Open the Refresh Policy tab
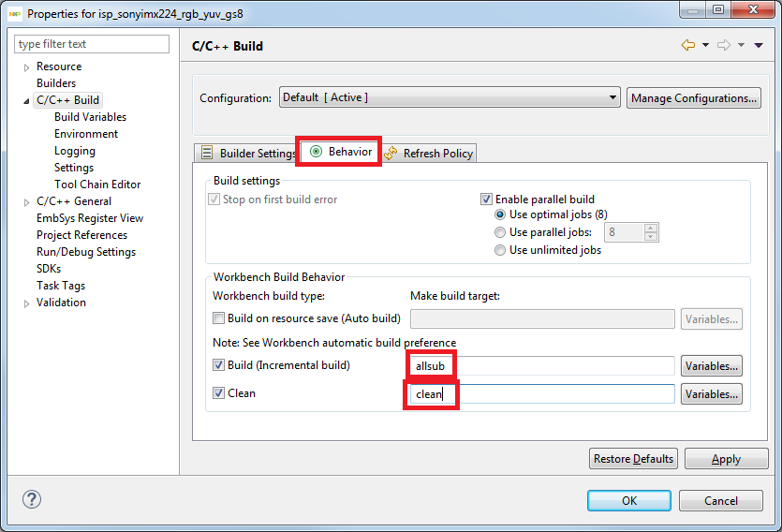The width and height of the screenshot is (782, 532). point(437,154)
